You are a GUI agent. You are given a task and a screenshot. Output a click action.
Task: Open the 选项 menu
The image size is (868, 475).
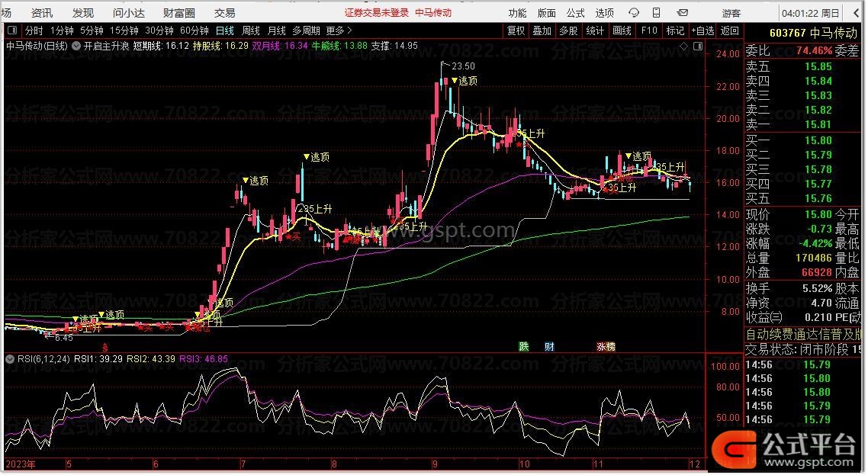click(604, 13)
